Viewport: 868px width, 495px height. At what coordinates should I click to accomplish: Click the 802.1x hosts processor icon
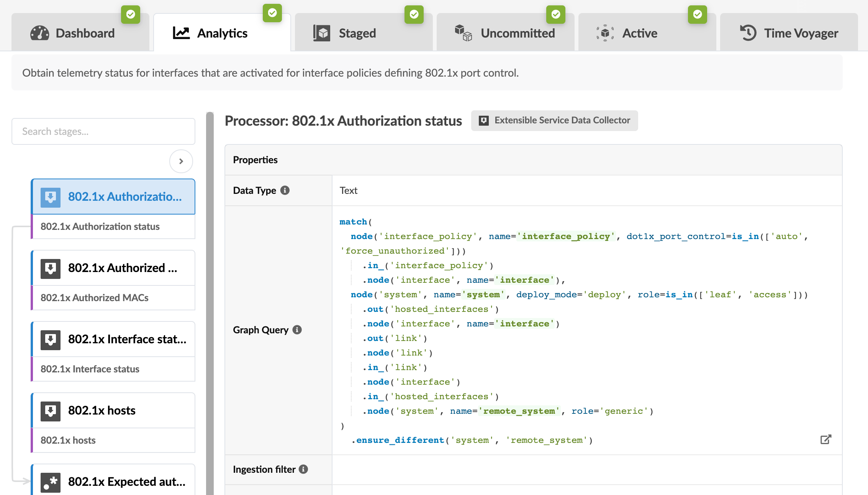tap(51, 411)
